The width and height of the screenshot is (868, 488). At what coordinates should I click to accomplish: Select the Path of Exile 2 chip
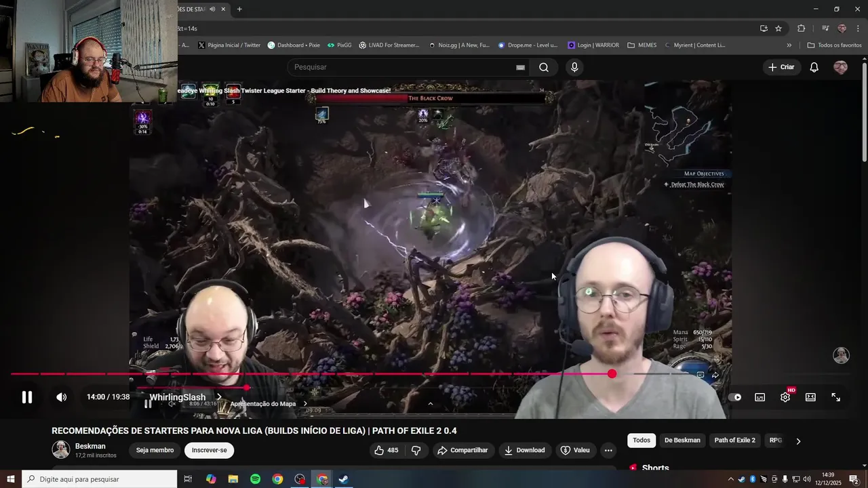coord(734,441)
